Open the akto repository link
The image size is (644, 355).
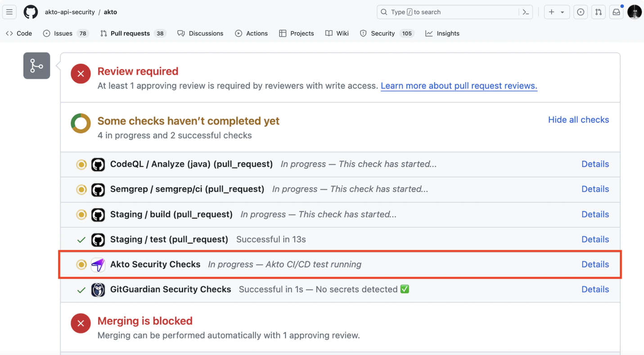pos(110,12)
